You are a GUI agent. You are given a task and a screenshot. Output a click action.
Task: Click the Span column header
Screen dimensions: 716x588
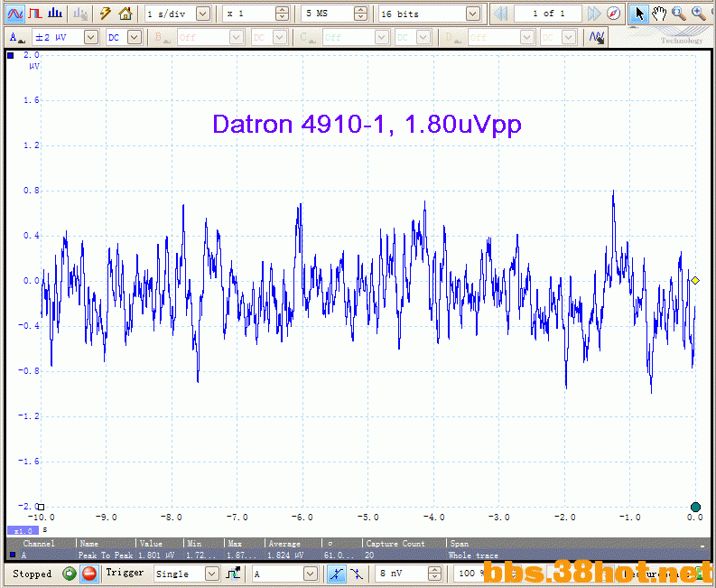tap(460, 543)
